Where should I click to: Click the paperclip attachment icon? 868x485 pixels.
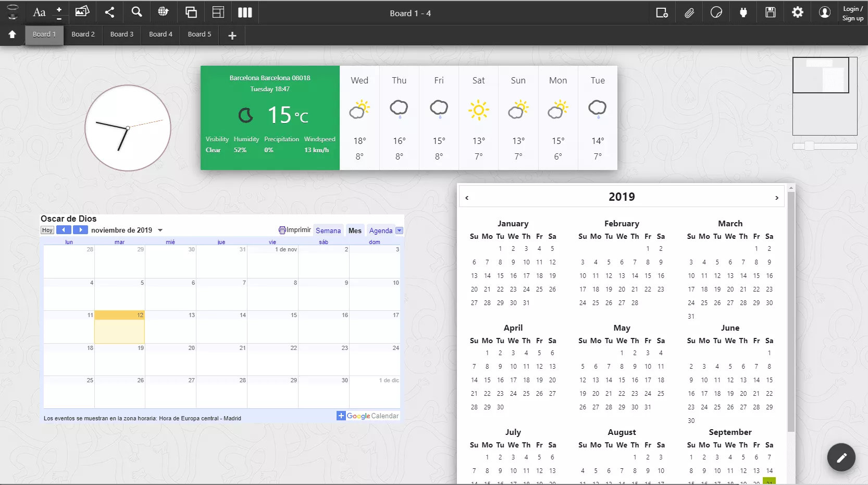pyautogui.click(x=689, y=13)
